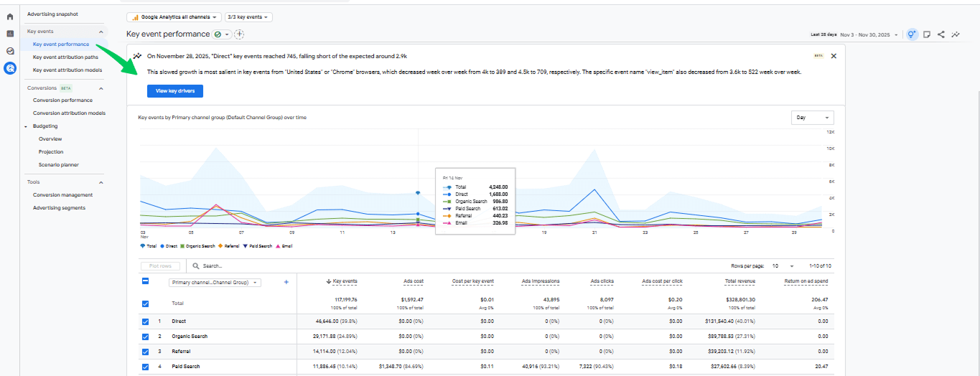Sort by Total revenue column header

pyautogui.click(x=739, y=281)
